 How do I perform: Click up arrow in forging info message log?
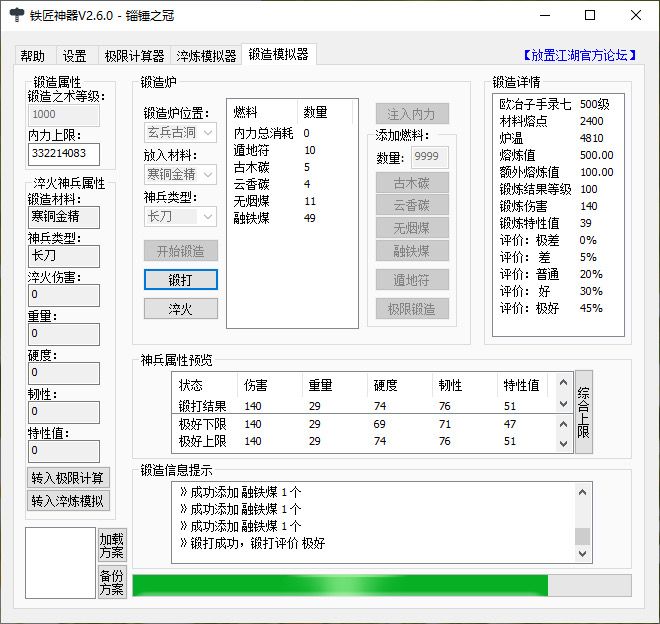(x=583, y=492)
